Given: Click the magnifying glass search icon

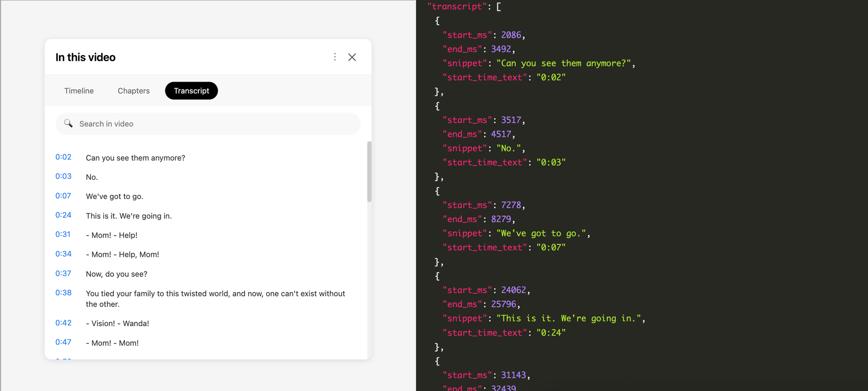Looking at the screenshot, I should 69,123.
